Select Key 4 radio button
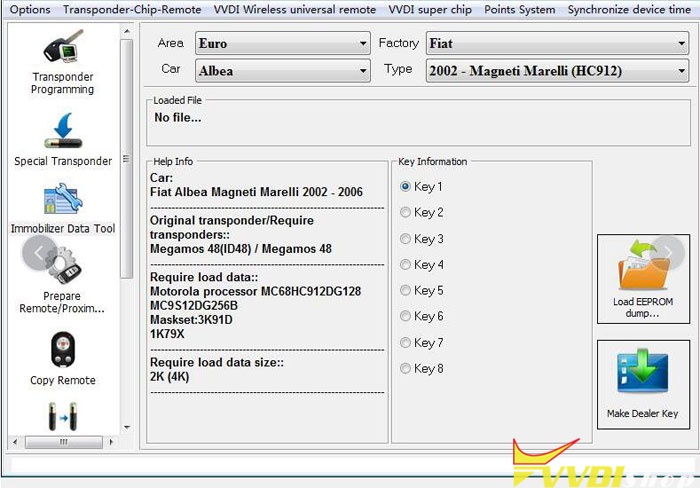 pyautogui.click(x=405, y=265)
